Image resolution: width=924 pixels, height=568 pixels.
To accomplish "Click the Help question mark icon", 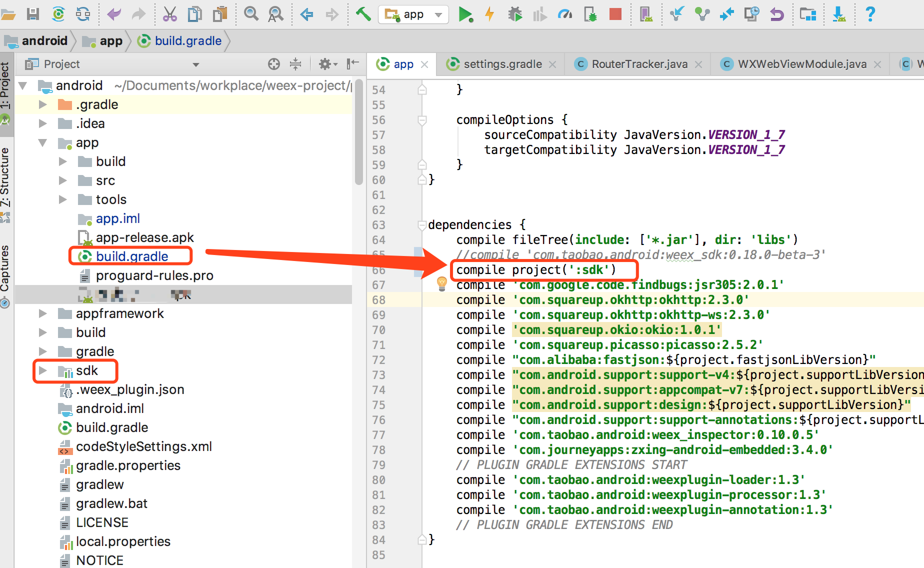I will tap(870, 14).
